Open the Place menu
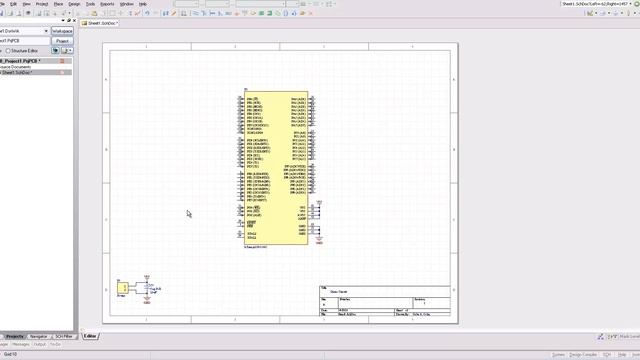The height and width of the screenshot is (360, 640). [58, 4]
